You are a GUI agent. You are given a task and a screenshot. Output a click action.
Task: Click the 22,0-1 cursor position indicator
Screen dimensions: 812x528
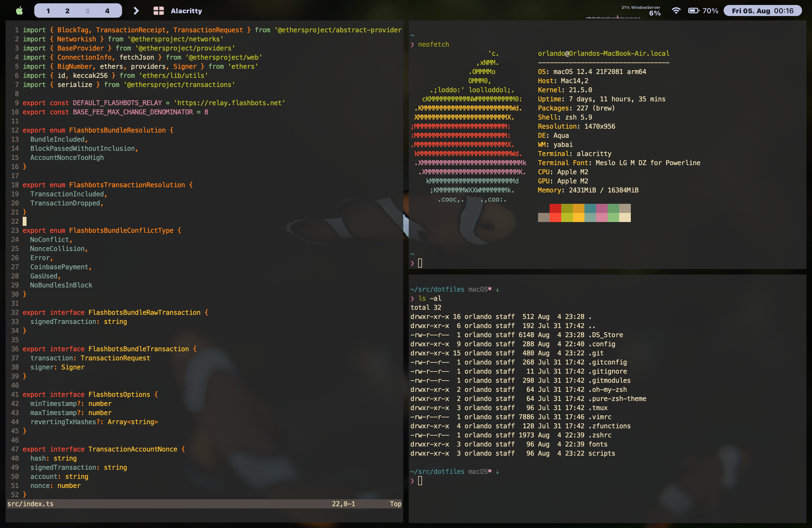pos(344,504)
